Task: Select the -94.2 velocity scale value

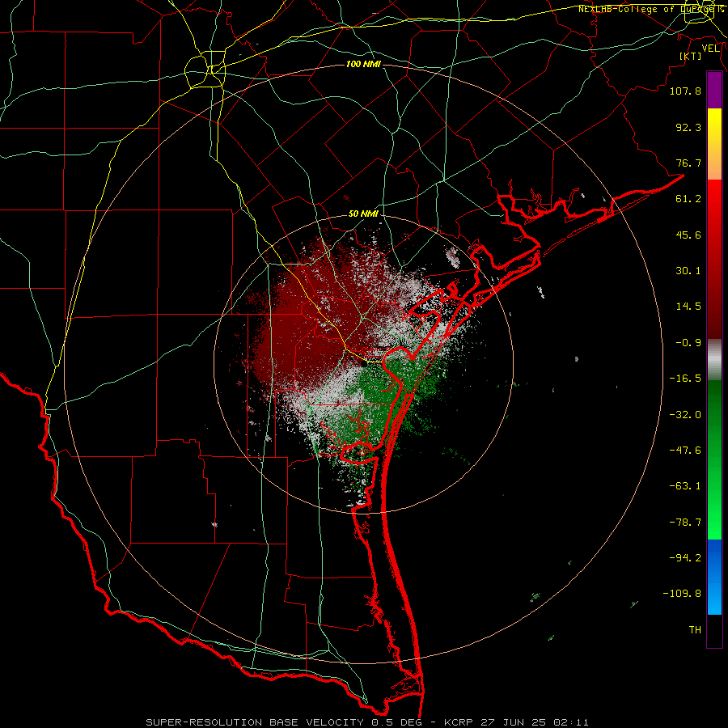Action: coord(685,557)
